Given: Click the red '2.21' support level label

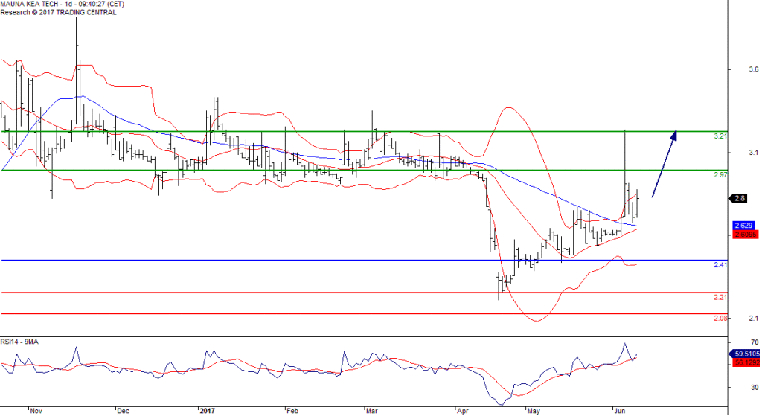Looking at the screenshot, I should click(x=721, y=297).
